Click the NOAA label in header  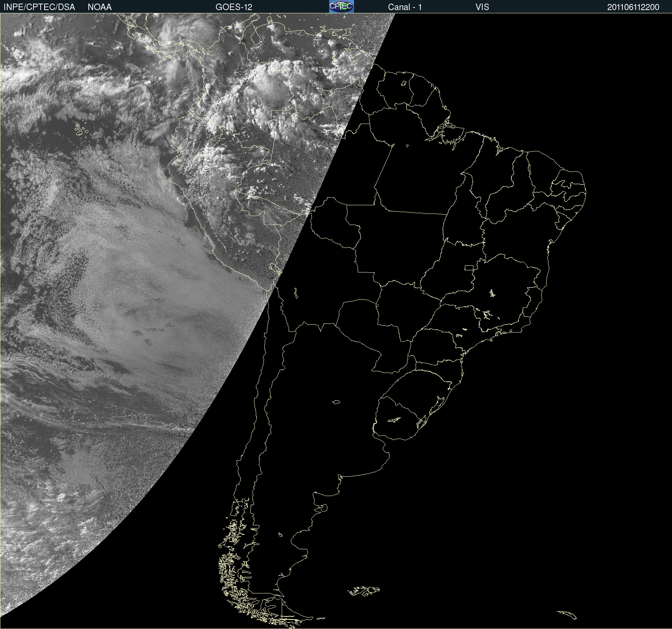100,7
